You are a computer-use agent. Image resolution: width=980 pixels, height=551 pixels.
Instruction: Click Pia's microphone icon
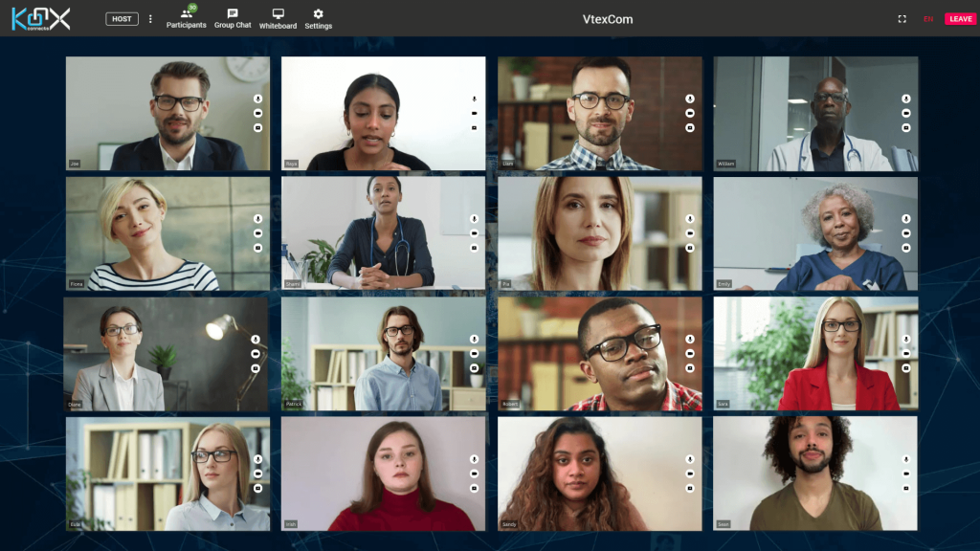689,219
